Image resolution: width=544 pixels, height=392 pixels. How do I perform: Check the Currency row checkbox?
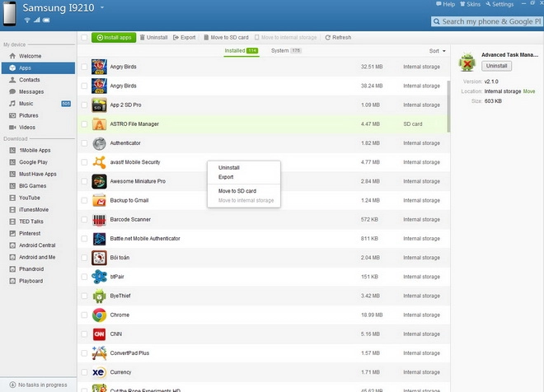(84, 372)
